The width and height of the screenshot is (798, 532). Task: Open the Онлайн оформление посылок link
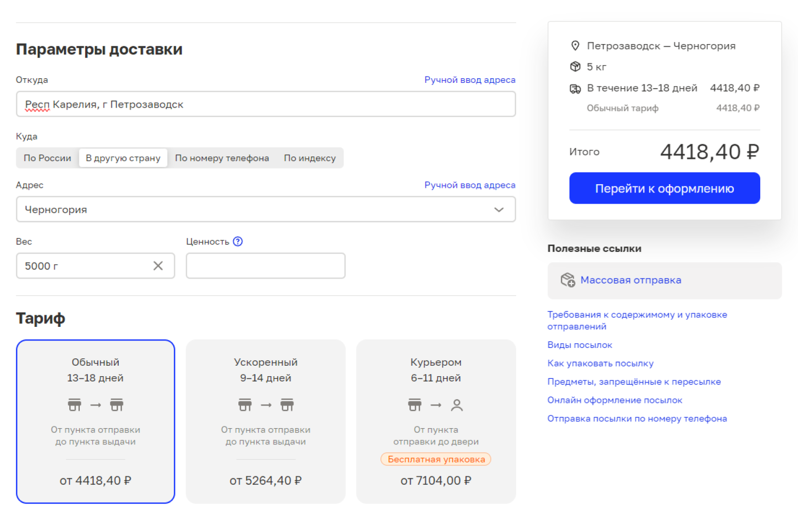click(x=615, y=400)
